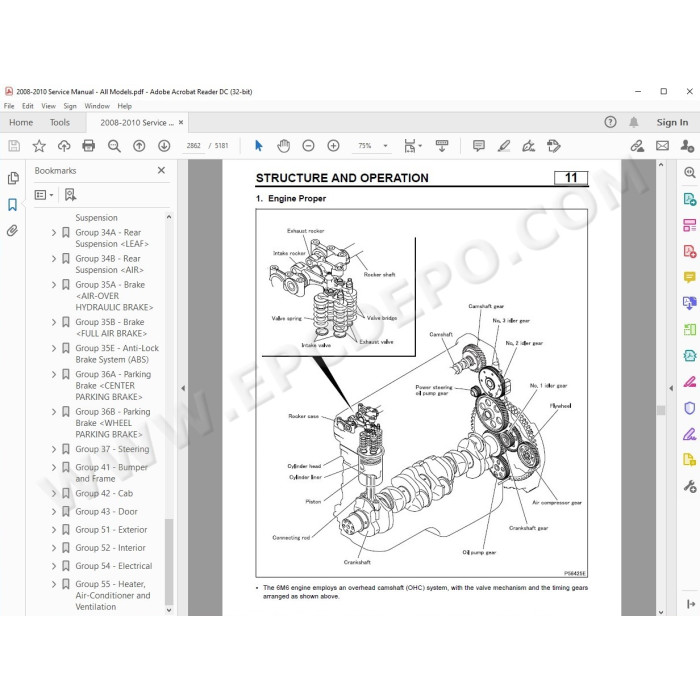
Task: Add a sticky note comment
Action: 479,146
